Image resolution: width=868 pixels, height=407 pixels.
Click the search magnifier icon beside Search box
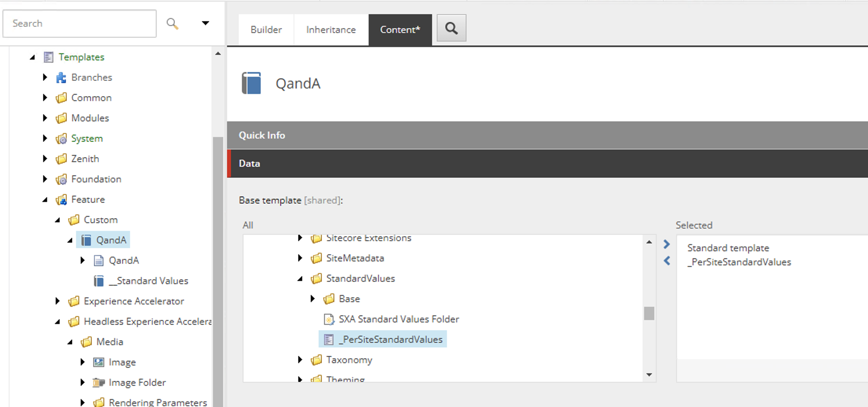tap(173, 23)
